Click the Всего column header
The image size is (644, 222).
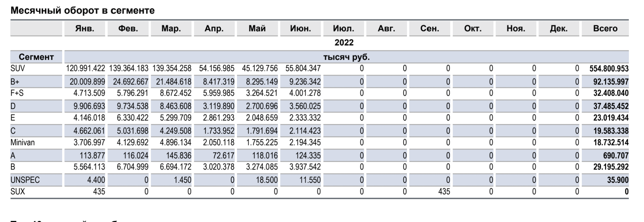pyautogui.click(x=605, y=29)
